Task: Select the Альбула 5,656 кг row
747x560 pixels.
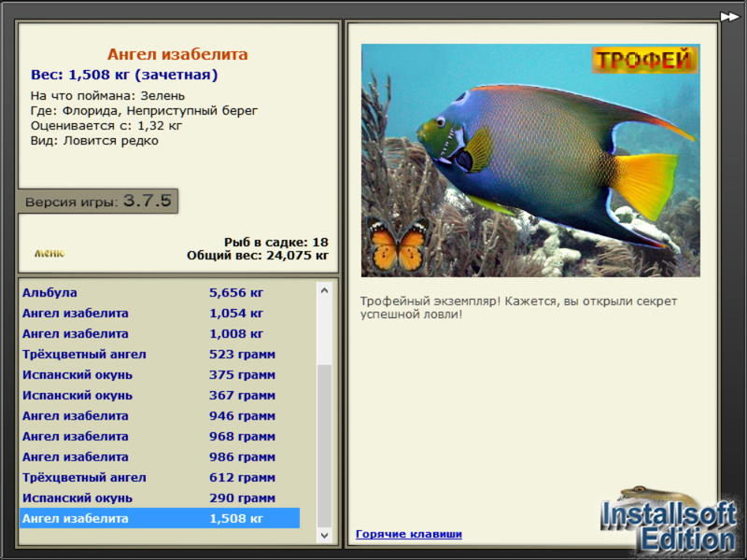Action: pyautogui.click(x=160, y=292)
